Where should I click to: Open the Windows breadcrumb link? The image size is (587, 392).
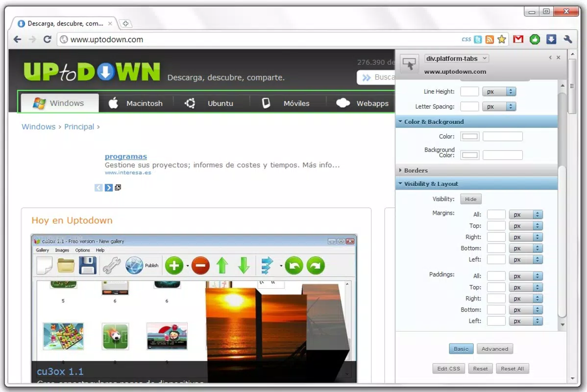coord(38,126)
